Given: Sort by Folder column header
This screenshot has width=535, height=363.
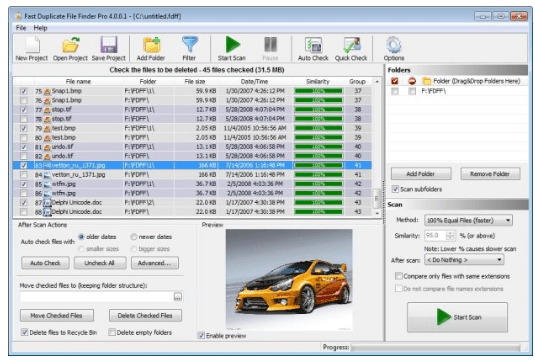Looking at the screenshot, I should click(148, 82).
